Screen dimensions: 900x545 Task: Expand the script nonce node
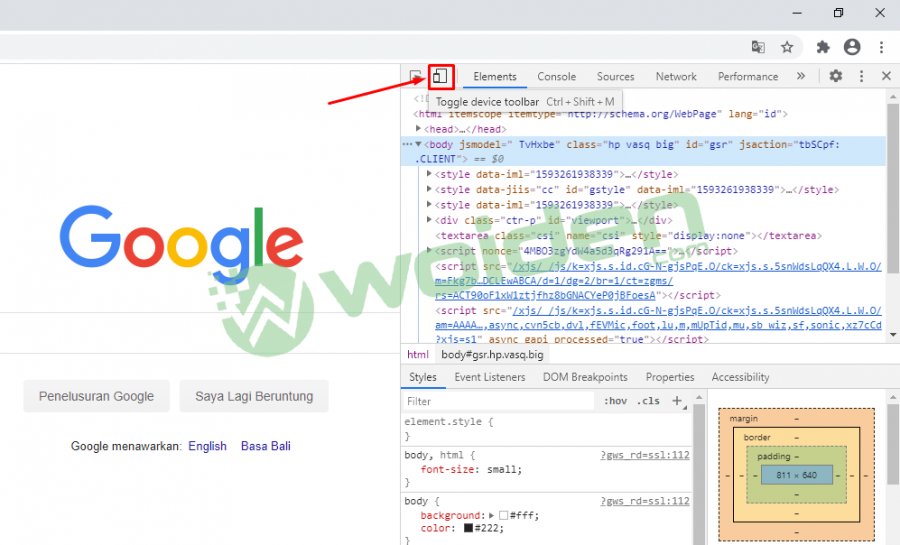[429, 250]
